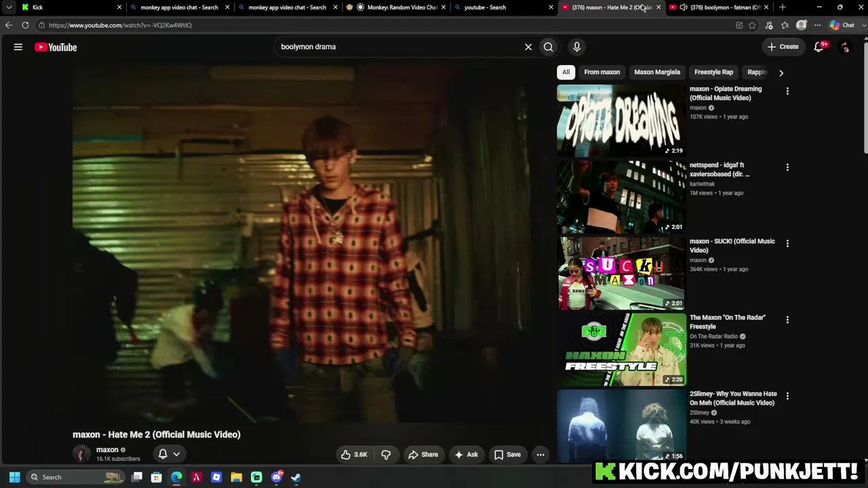The width and height of the screenshot is (868, 488).
Task: Open options for On The Radar Freestyle
Action: 787,320
